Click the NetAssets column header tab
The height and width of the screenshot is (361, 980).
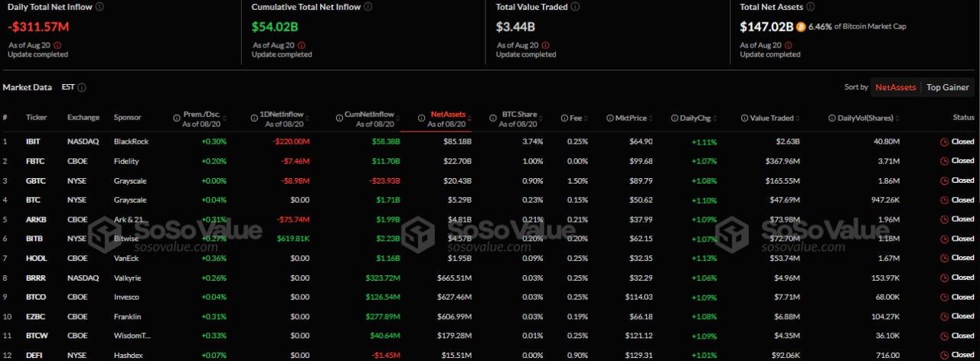[x=446, y=114]
